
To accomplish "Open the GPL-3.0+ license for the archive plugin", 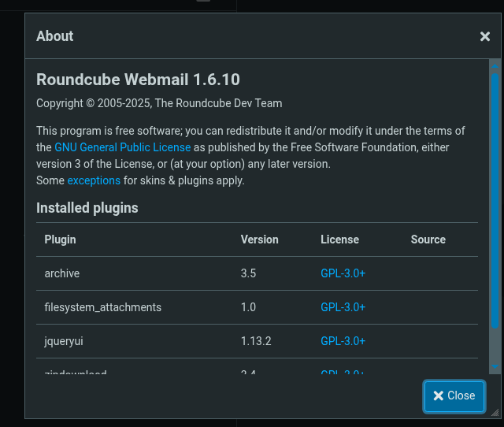I will coord(343,273).
